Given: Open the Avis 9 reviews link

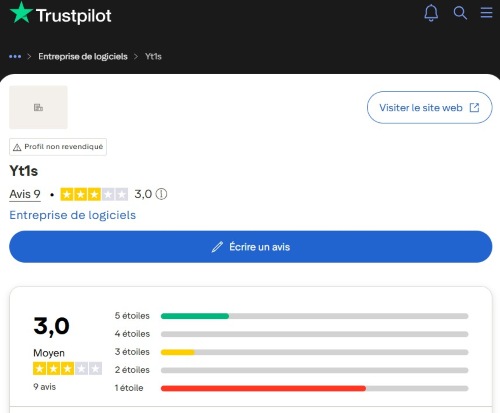Looking at the screenshot, I should pyautogui.click(x=25, y=194).
